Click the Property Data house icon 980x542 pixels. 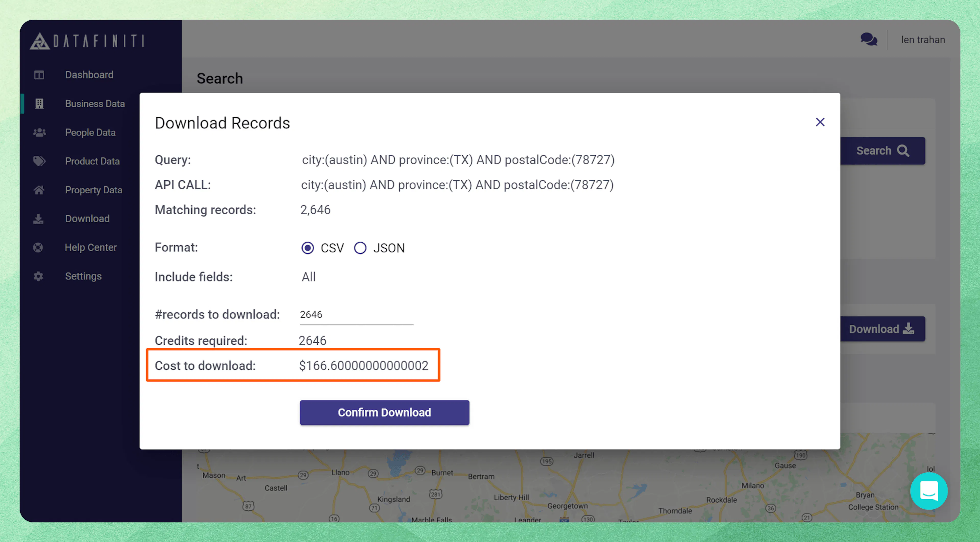coord(39,190)
